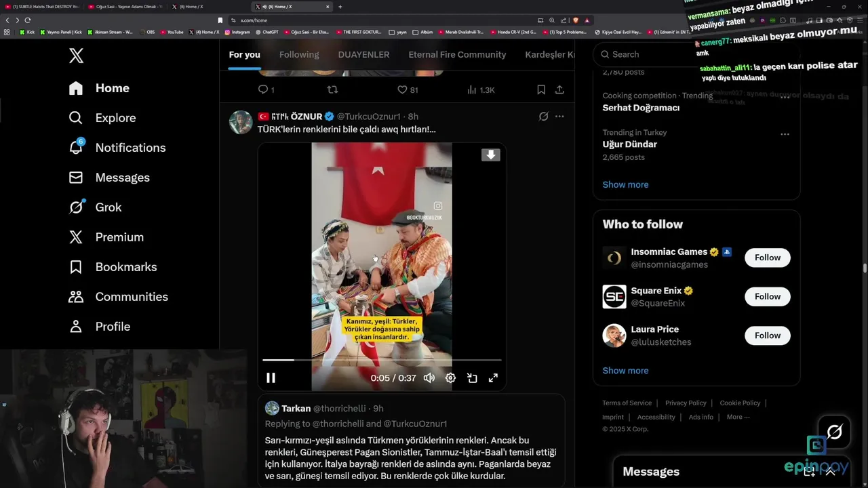Open the Explore page
The height and width of the screenshot is (488, 868).
tap(102, 118)
